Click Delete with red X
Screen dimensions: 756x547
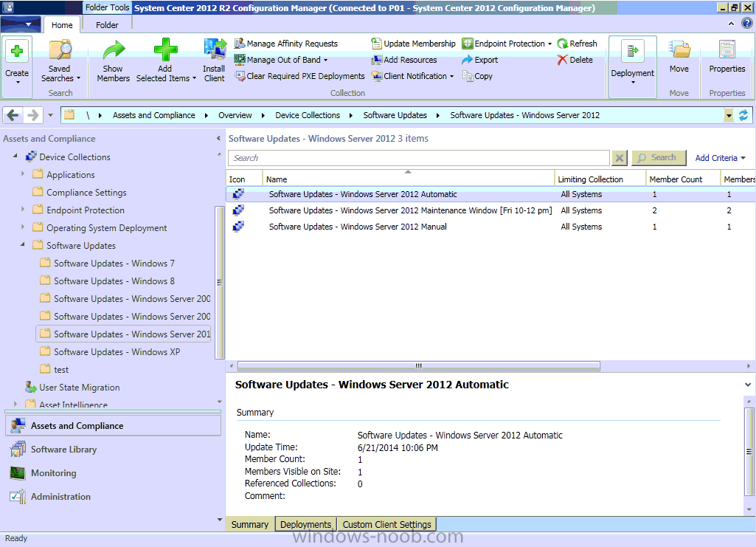tap(575, 60)
